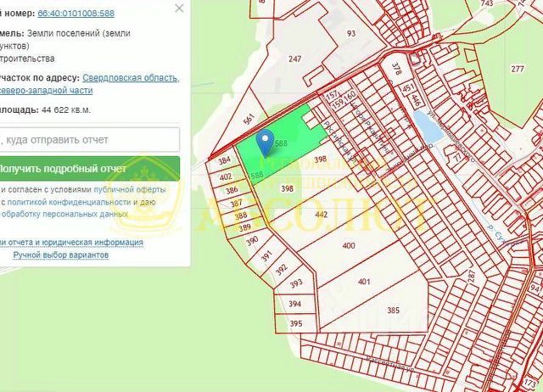The height and width of the screenshot is (392, 543).
Task: Focus the report email input field
Action: tap(89, 139)
